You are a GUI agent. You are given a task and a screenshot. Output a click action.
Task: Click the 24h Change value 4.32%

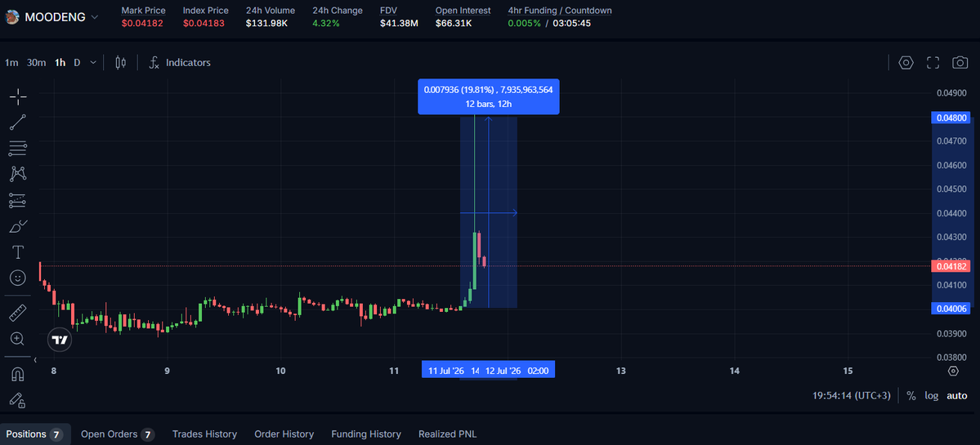click(x=326, y=23)
